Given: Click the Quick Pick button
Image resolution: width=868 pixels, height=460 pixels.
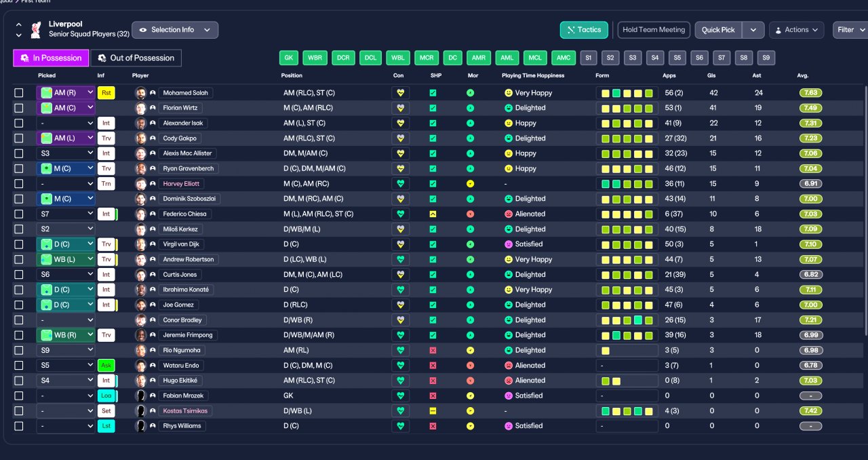Looking at the screenshot, I should tap(718, 30).
